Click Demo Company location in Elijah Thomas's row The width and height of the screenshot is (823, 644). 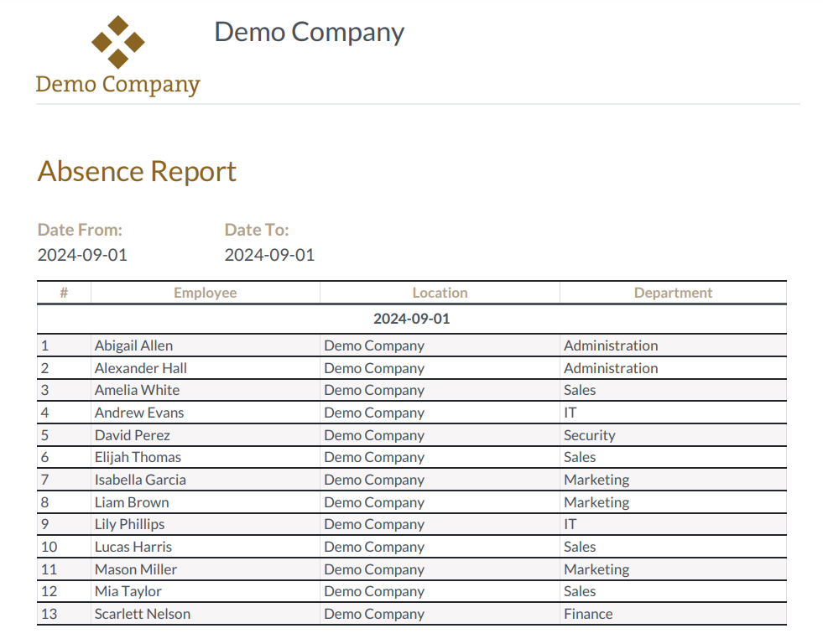[374, 457]
